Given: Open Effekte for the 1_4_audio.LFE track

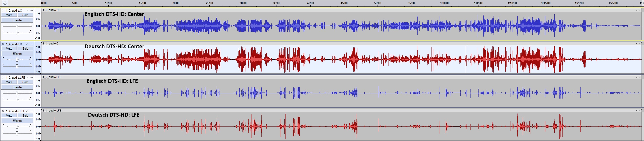Looking at the screenshot, I should coord(17,121).
